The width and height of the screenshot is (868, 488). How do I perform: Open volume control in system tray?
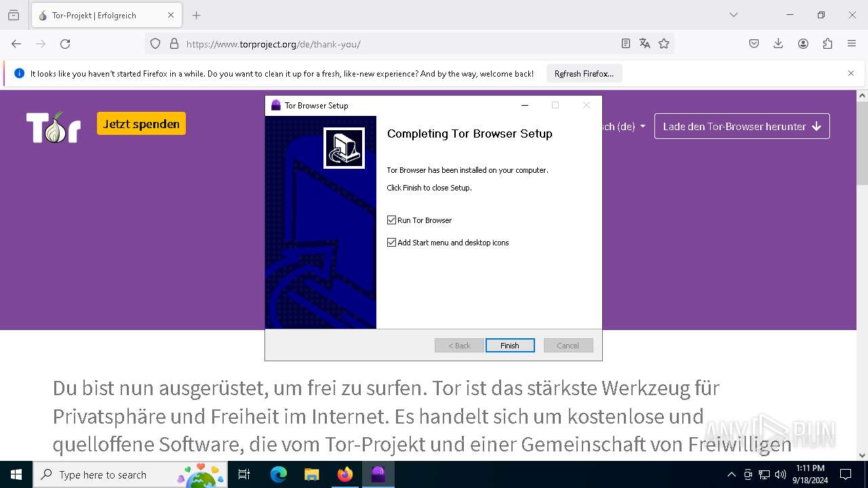pyautogui.click(x=781, y=474)
